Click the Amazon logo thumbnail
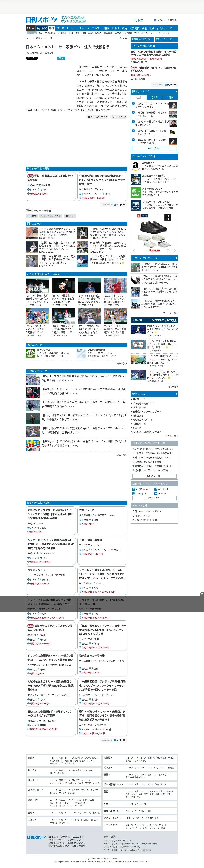This screenshot has width=204, height=868. coord(135,166)
